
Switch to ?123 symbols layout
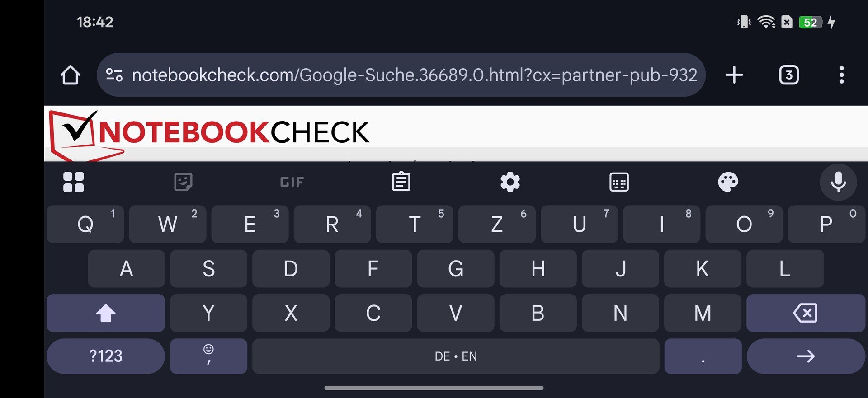[x=106, y=356]
